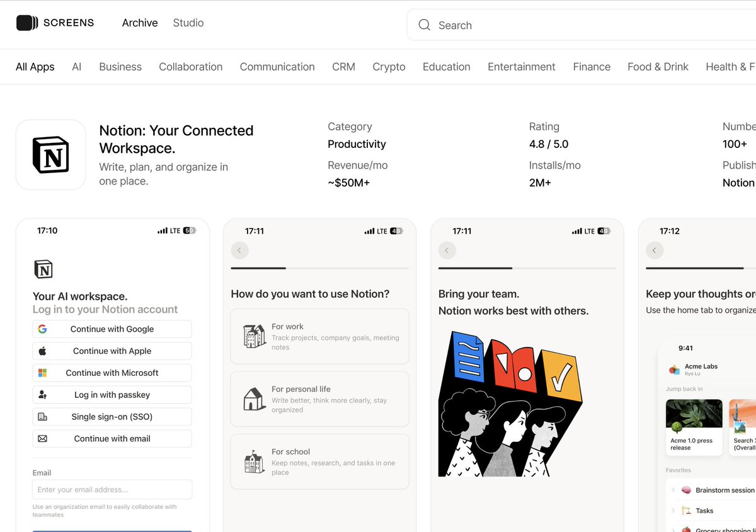The height and width of the screenshot is (532, 756).
Task: Click the team illustration image
Action: [x=510, y=404]
